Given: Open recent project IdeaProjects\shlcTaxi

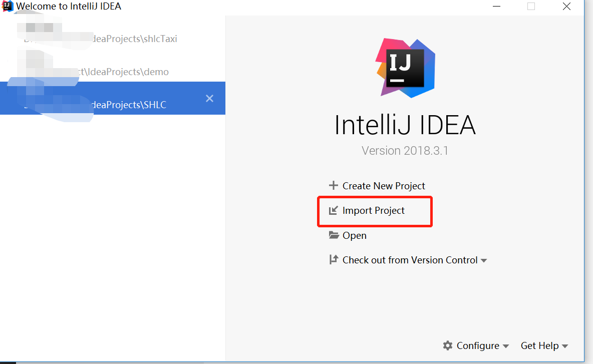Looking at the screenshot, I should coord(113,33).
